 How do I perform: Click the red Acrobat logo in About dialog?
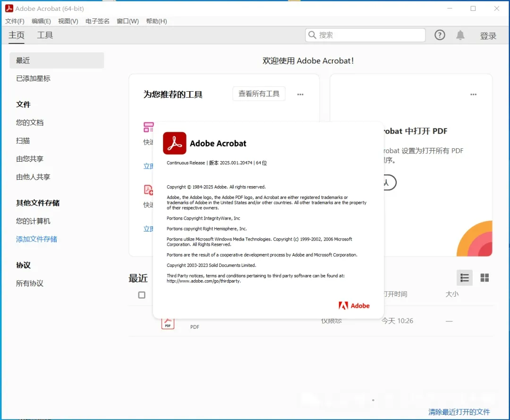pyautogui.click(x=175, y=143)
